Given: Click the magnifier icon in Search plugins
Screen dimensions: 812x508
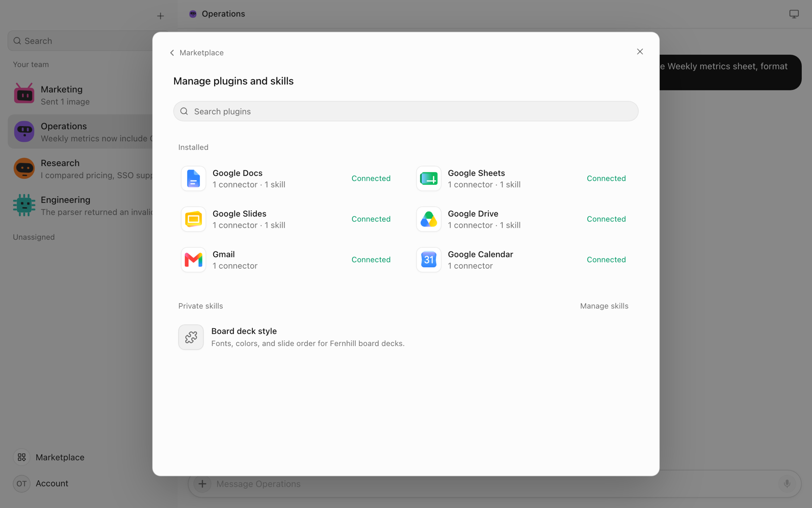Looking at the screenshot, I should point(184,111).
